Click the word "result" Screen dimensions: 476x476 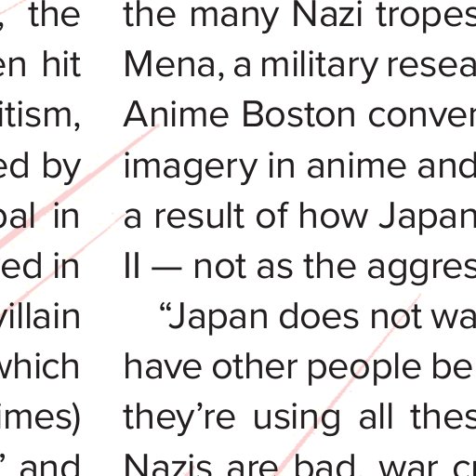click(x=199, y=215)
